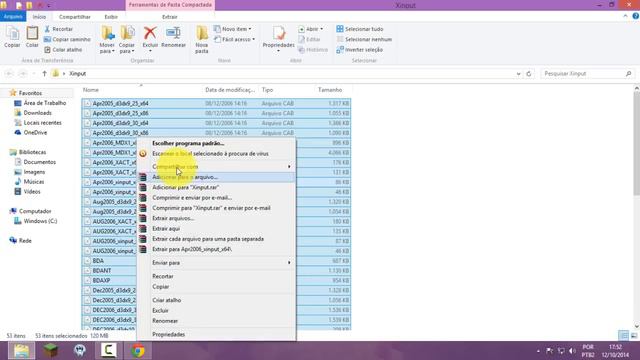Open Locais recentes in sidebar
This screenshot has height=360, width=640.
38,122
